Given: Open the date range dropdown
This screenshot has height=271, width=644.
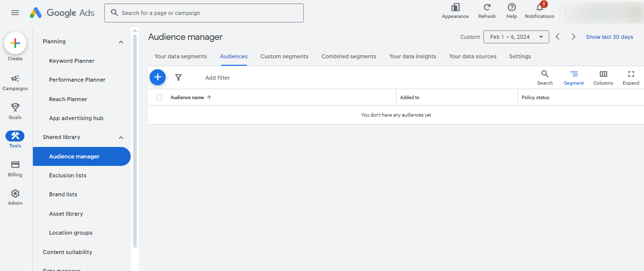Looking at the screenshot, I should 516,37.
